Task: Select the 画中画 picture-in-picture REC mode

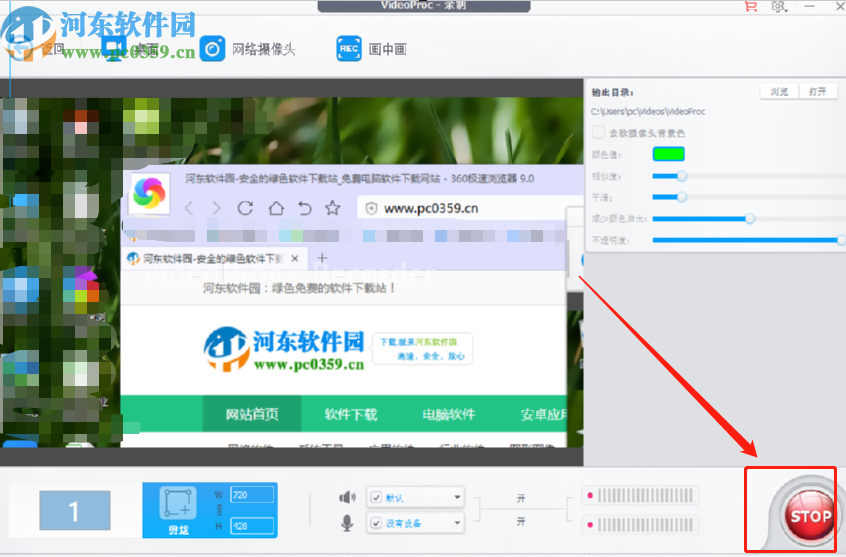Action: tap(372, 49)
